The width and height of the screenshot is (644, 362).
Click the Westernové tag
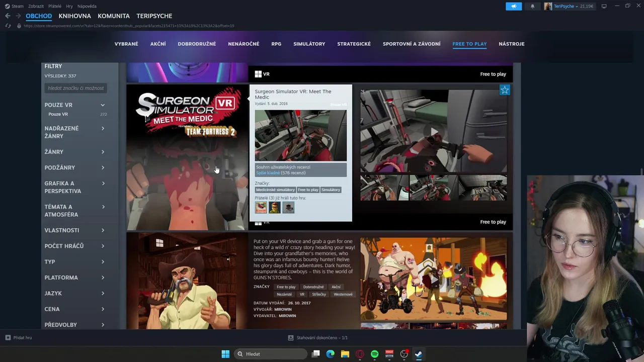click(343, 294)
